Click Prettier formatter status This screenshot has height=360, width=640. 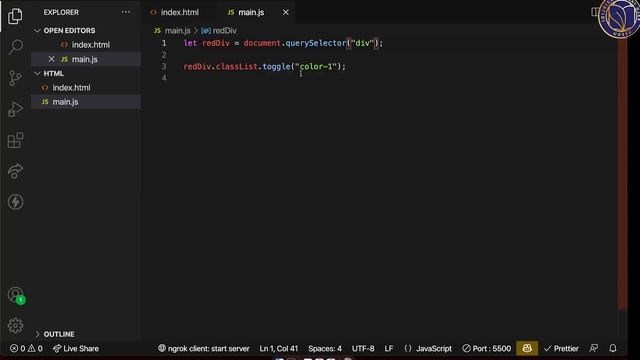(x=561, y=349)
